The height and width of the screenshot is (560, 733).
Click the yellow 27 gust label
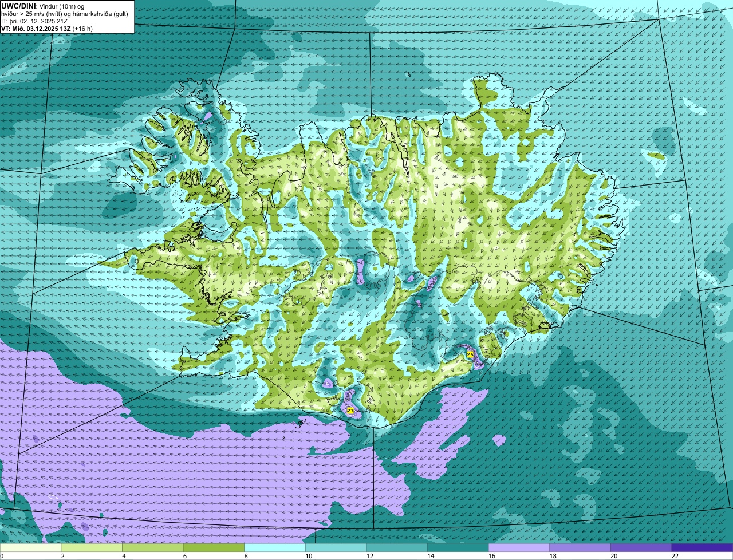click(350, 411)
